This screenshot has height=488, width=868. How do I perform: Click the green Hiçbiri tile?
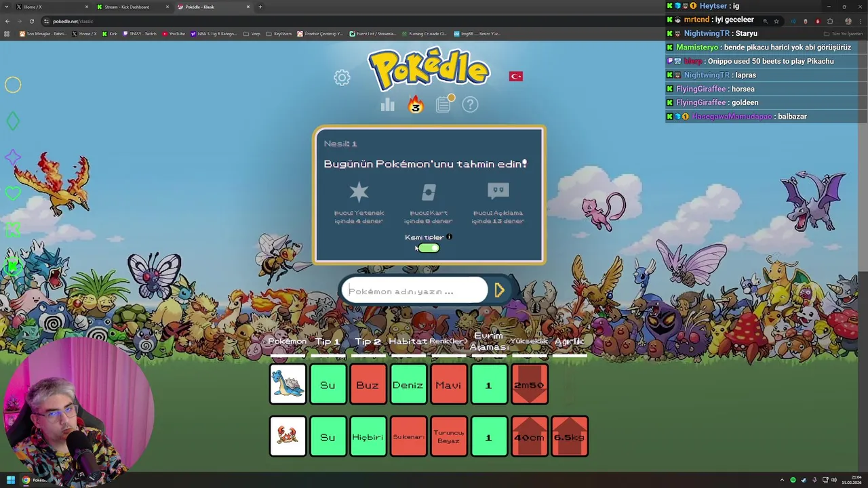pos(368,436)
